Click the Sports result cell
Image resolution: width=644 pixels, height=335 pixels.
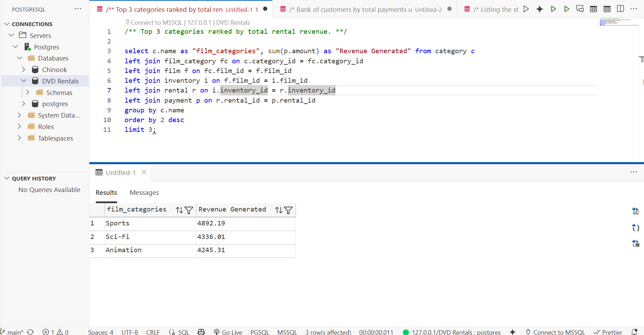pyautogui.click(x=151, y=223)
